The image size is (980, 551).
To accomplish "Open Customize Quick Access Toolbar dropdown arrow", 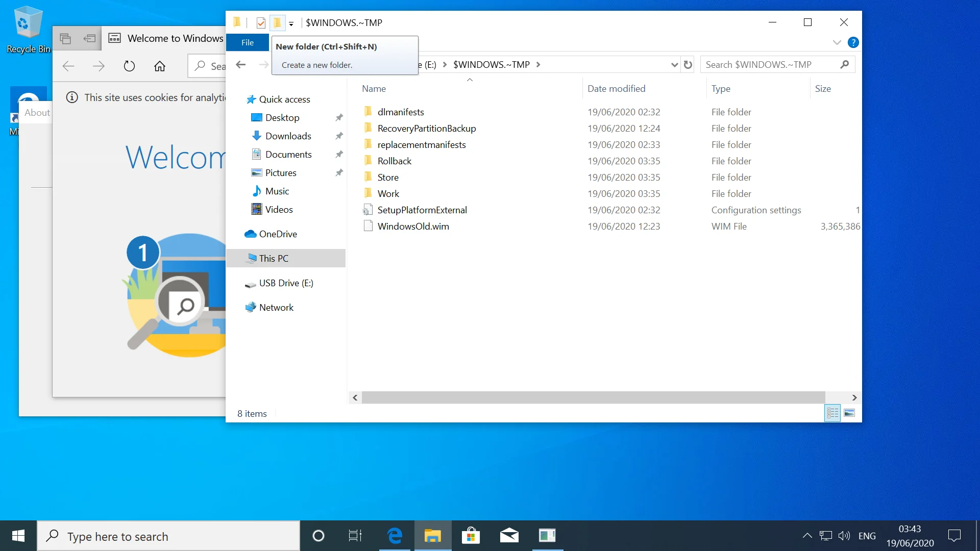I will 291,23.
